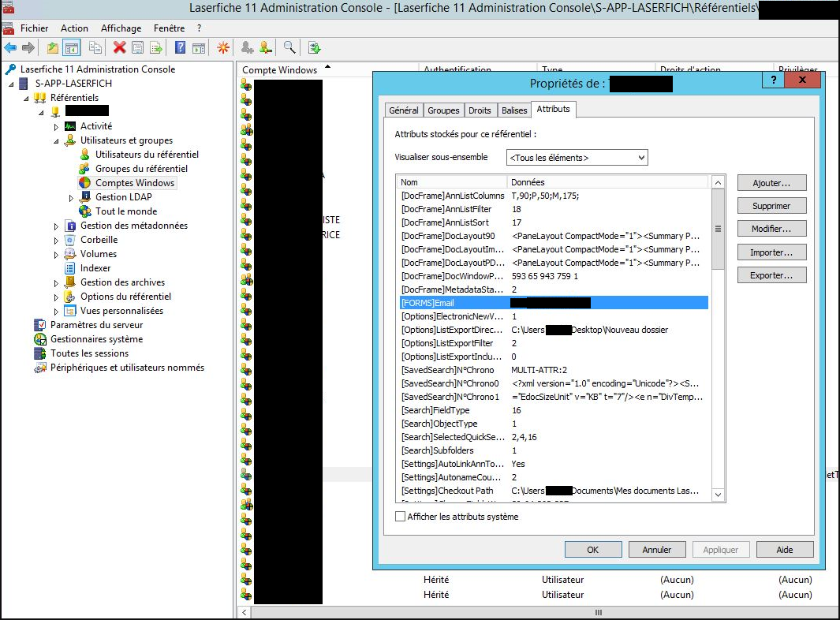
Task: Open the Affichage menu
Action: 121,28
